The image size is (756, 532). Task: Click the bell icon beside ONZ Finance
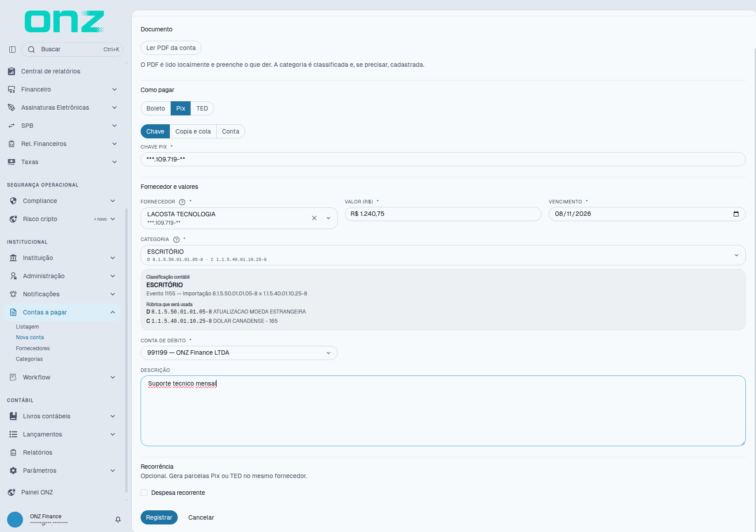[x=118, y=520]
